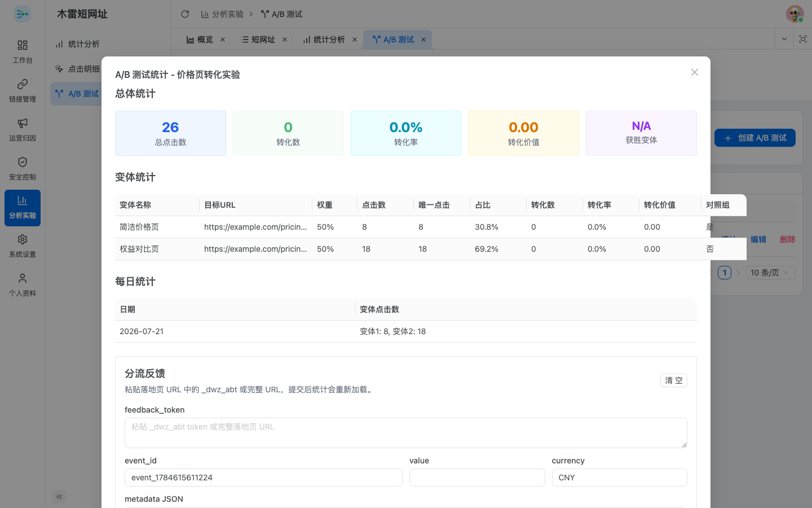Click the 清 空 button
This screenshot has height=508, width=812.
click(x=674, y=380)
